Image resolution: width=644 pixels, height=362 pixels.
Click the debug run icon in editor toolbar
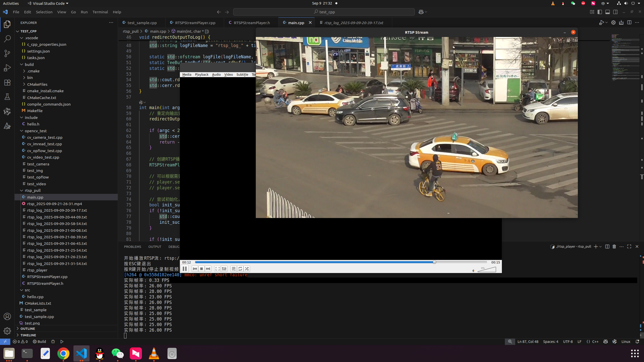coord(601,23)
